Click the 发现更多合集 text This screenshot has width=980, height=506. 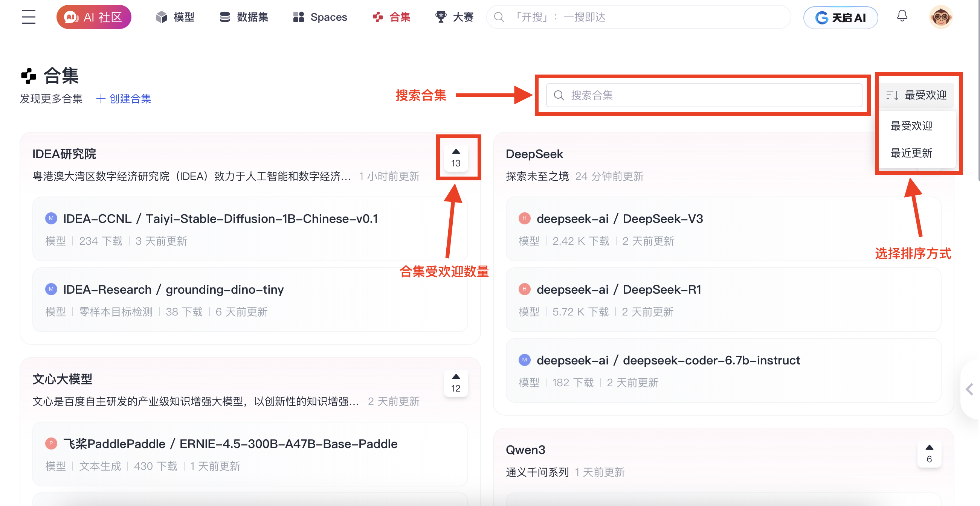[51, 99]
